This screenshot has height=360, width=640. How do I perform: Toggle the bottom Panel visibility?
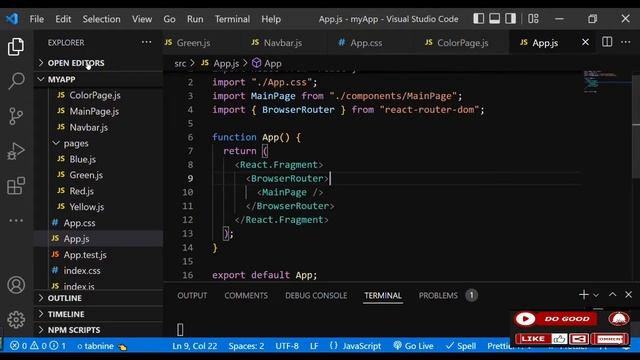click(x=495, y=18)
